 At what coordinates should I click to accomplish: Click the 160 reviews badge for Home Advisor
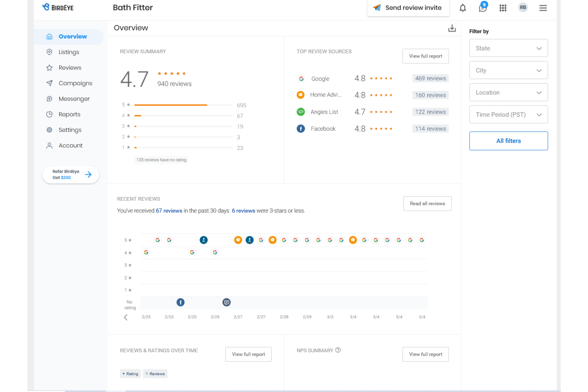click(431, 95)
